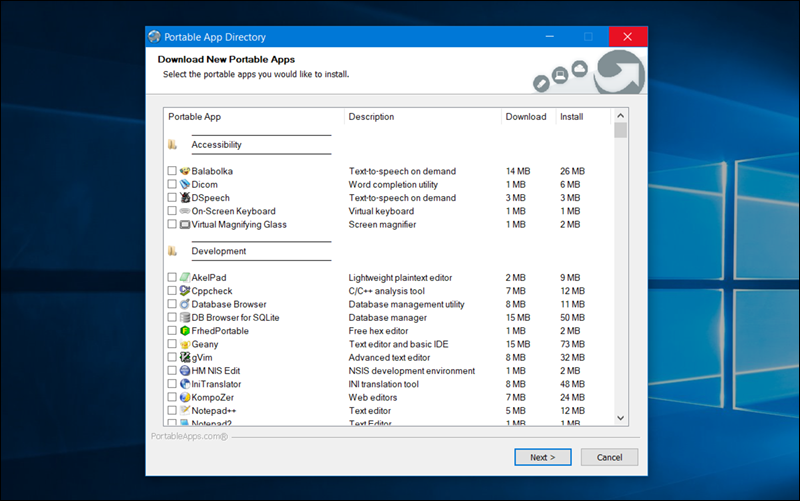Click the Dicom app icon
Viewport: 800px width, 501px height.
[185, 184]
